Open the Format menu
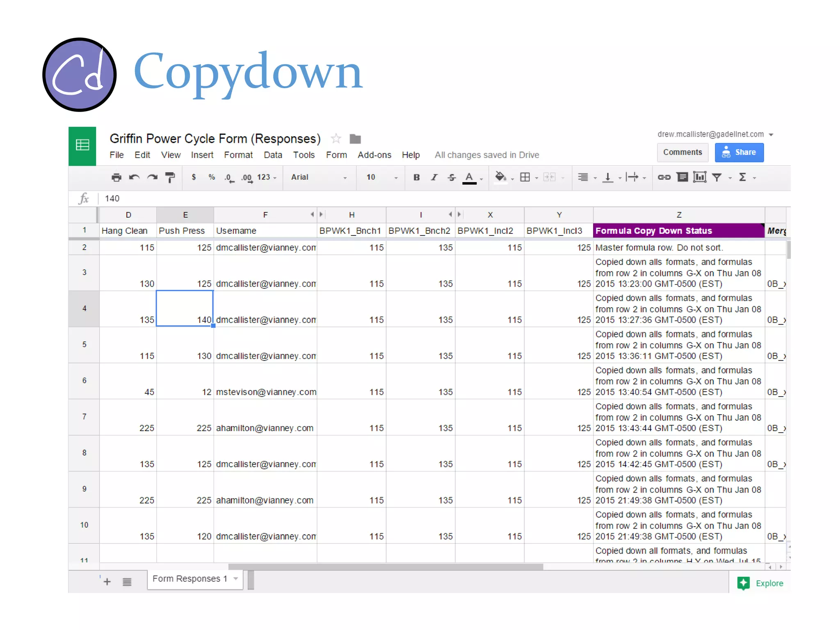The image size is (840, 630). tap(238, 155)
